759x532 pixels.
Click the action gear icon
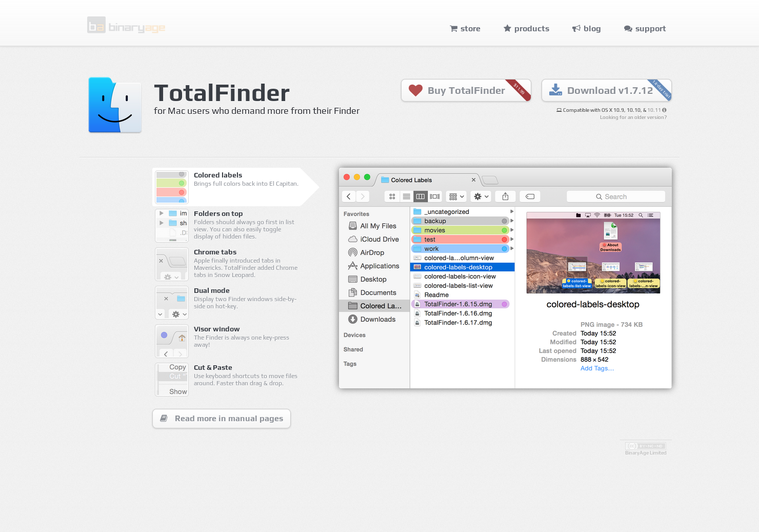pos(477,196)
